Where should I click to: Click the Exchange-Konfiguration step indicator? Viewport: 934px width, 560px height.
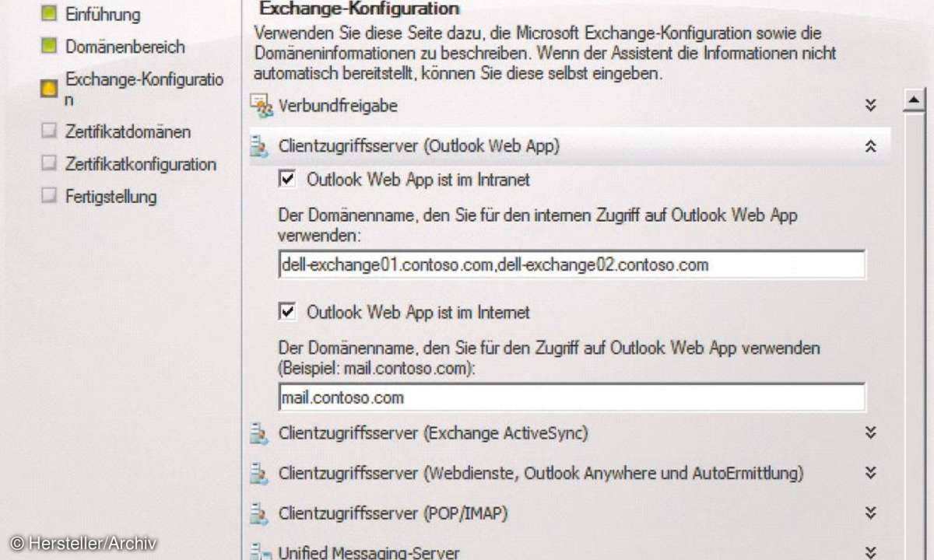point(50,89)
